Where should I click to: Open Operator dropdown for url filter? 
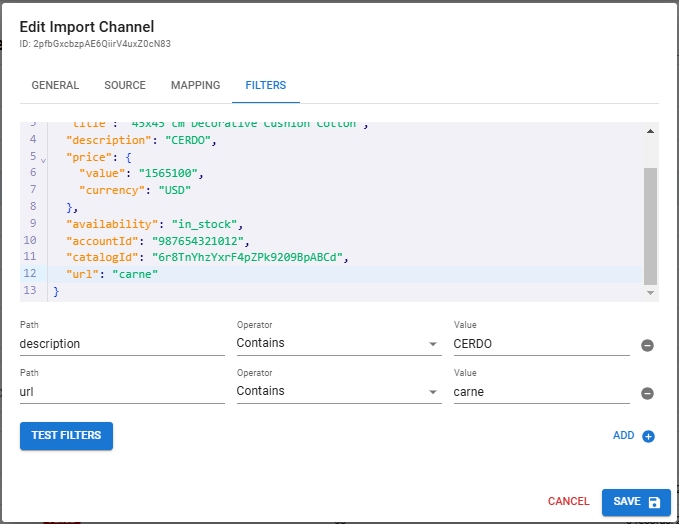coord(337,391)
